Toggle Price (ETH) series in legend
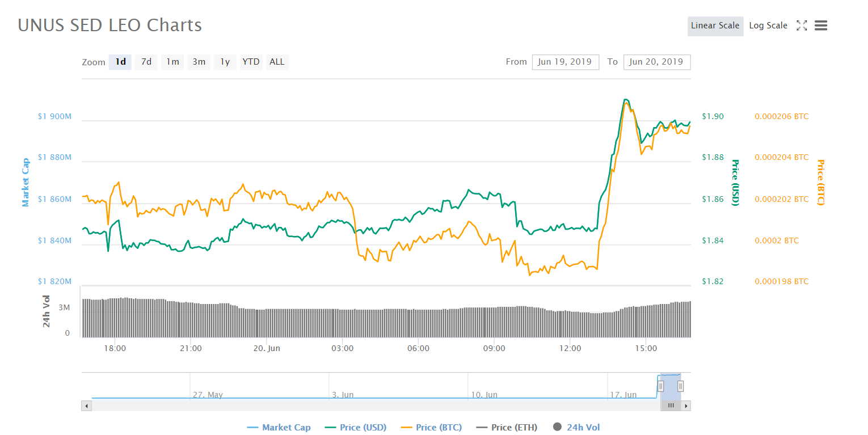The height and width of the screenshot is (435, 868). click(507, 427)
